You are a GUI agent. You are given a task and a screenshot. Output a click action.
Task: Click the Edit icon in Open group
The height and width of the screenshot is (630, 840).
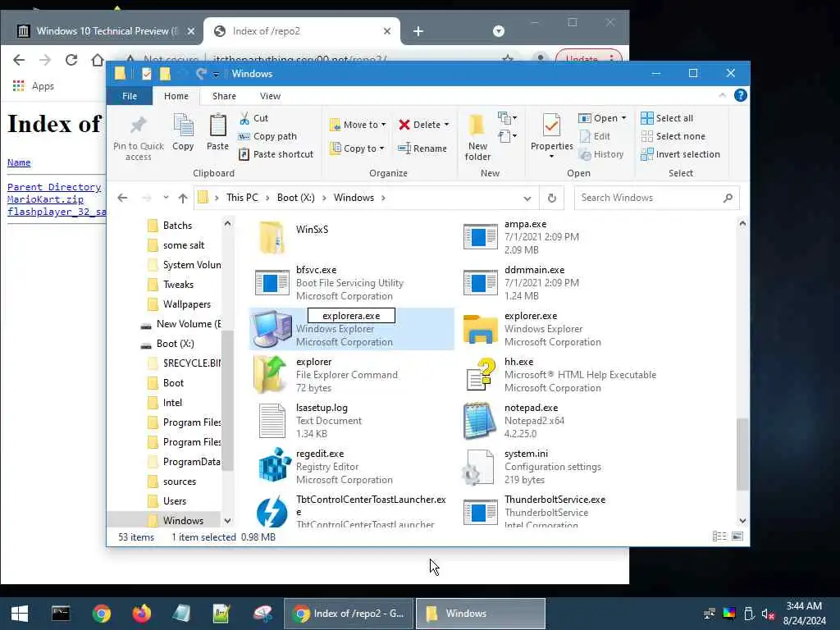click(585, 137)
